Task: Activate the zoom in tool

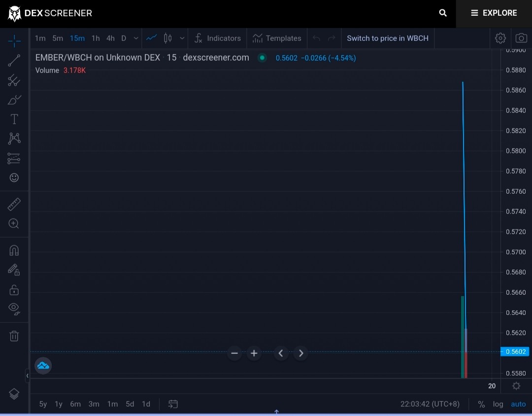Action: (14, 223)
